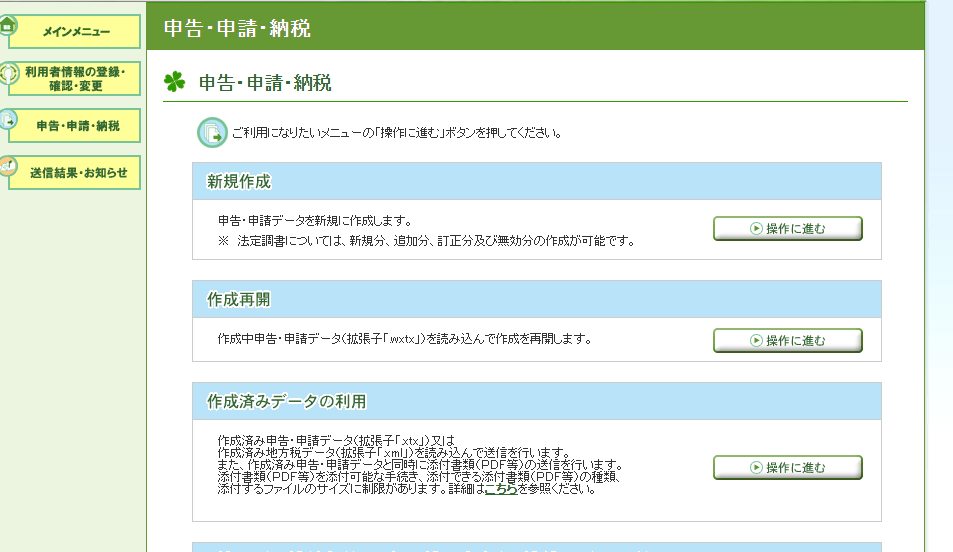The height and width of the screenshot is (552, 953).
Task: Click the document icon on the 送信結果・お知らせ button
Action: click(8, 165)
